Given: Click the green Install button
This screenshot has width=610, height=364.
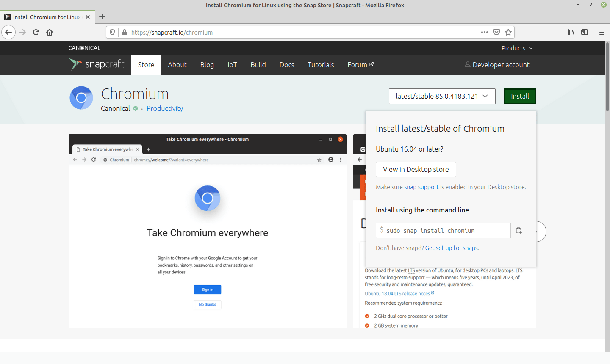Looking at the screenshot, I should pos(520,96).
